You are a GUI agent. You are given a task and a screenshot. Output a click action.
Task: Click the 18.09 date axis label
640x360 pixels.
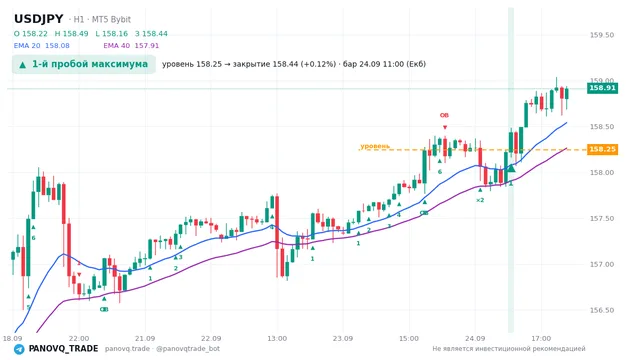tap(12, 338)
